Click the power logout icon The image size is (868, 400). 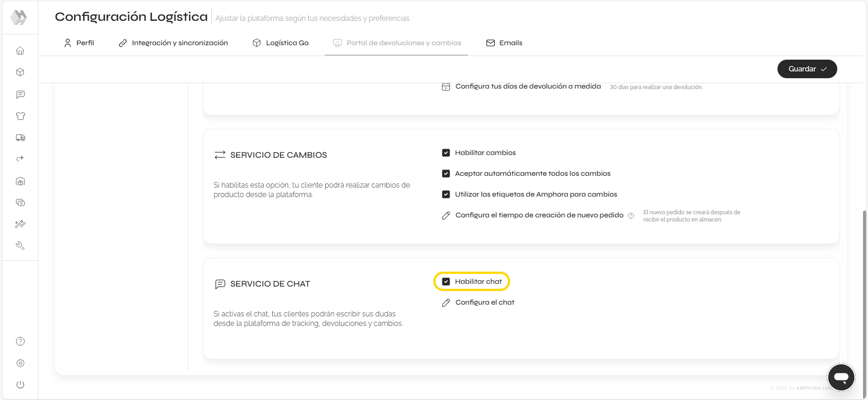tap(20, 385)
